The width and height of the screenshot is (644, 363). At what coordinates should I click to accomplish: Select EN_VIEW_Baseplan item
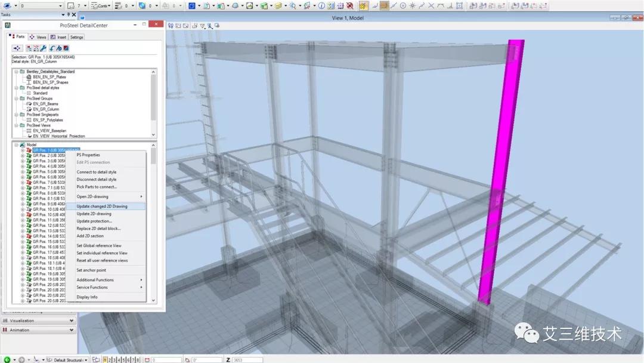click(49, 131)
